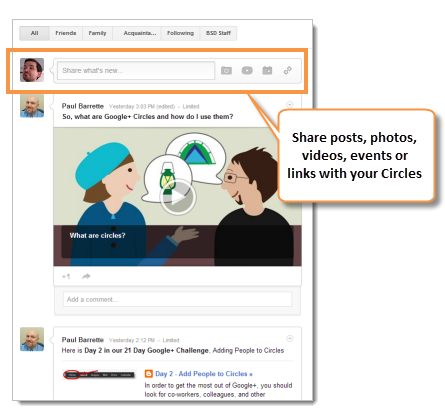The image size is (445, 411).
Task: Show the Following stream tab
Action: 180,33
